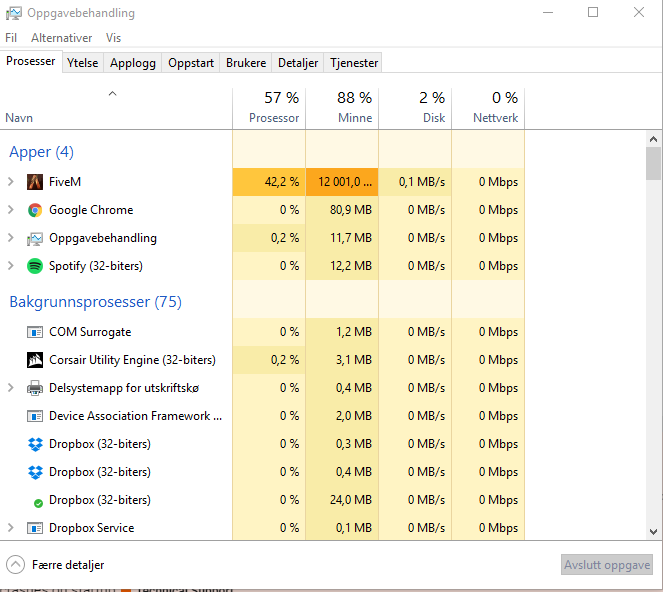Open the Vis menu
Screen dimensions: 663x592
coord(113,38)
